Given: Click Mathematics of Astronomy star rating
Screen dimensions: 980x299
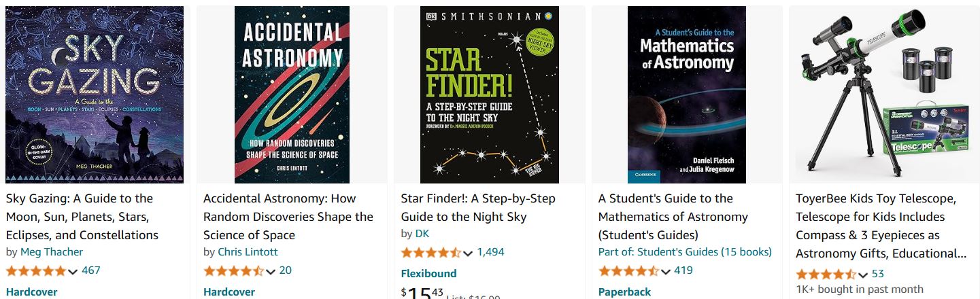Looking at the screenshot, I should click(x=628, y=271).
